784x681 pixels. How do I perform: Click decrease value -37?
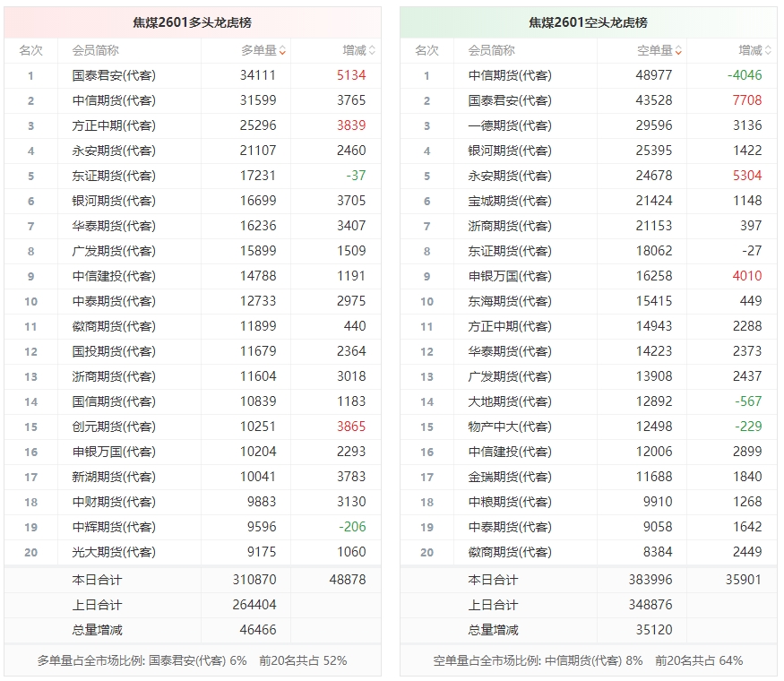coord(356,176)
